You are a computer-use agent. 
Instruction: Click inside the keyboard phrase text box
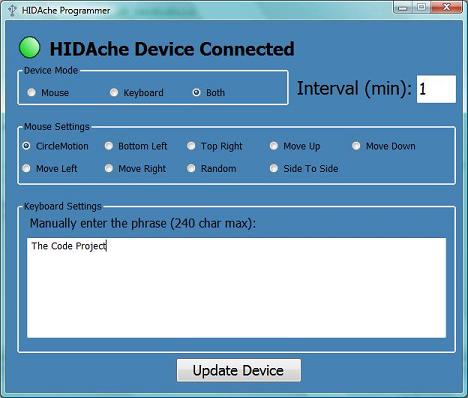pos(236,288)
